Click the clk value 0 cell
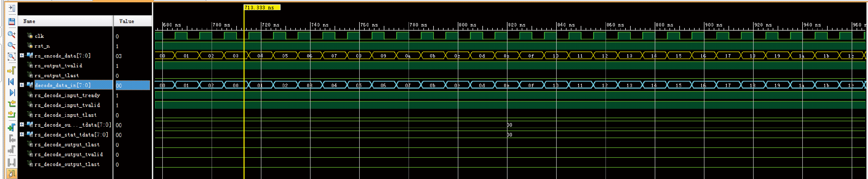The image size is (868, 179). tap(117, 37)
